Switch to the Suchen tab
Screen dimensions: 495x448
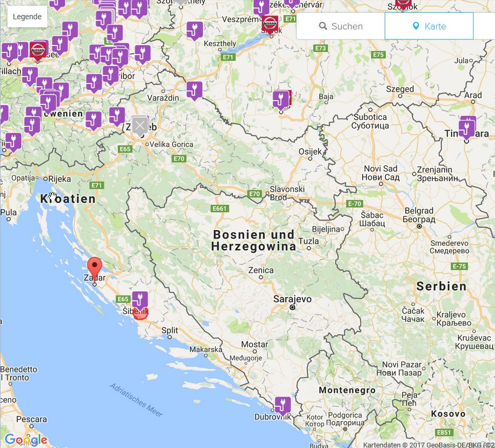tap(341, 26)
